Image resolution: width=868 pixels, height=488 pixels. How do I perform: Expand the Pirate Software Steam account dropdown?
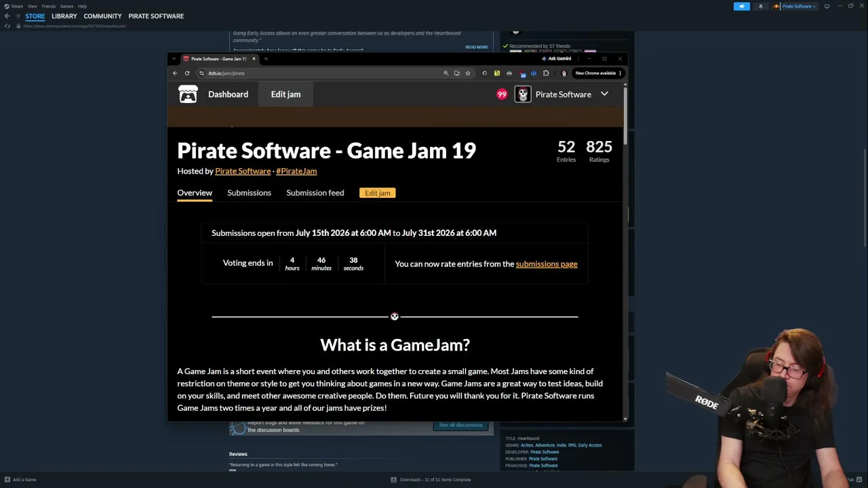[799, 6]
